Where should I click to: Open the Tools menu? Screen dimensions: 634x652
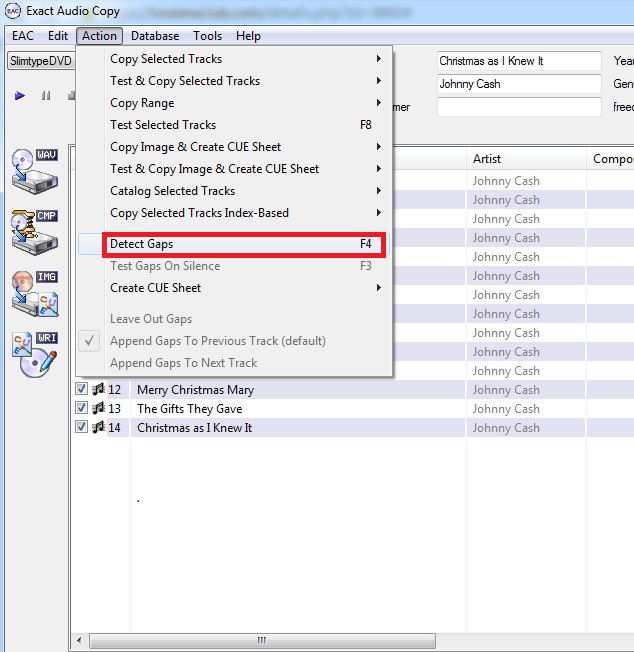[207, 36]
